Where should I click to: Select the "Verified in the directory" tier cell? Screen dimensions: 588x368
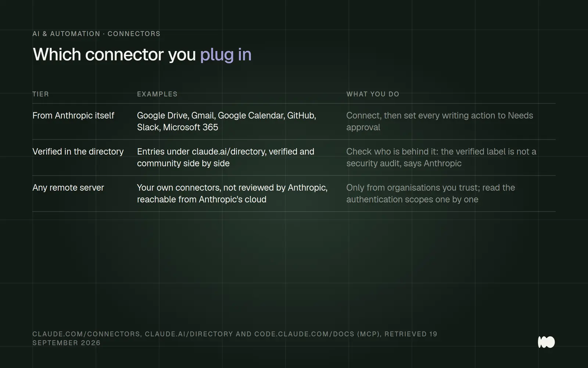[x=78, y=152]
